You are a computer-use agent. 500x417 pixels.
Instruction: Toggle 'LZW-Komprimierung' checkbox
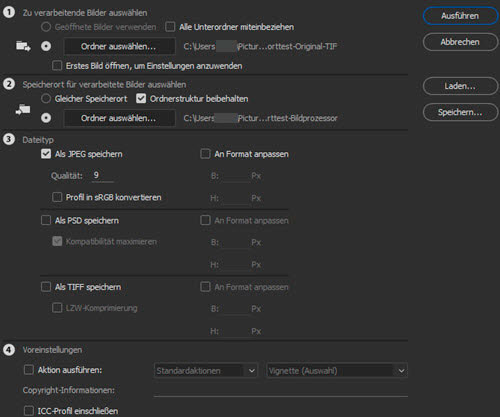click(57, 308)
